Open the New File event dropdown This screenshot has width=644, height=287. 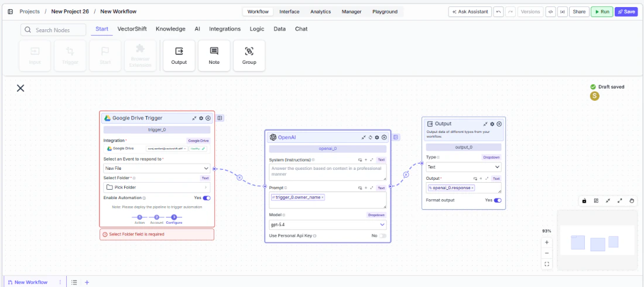(157, 168)
